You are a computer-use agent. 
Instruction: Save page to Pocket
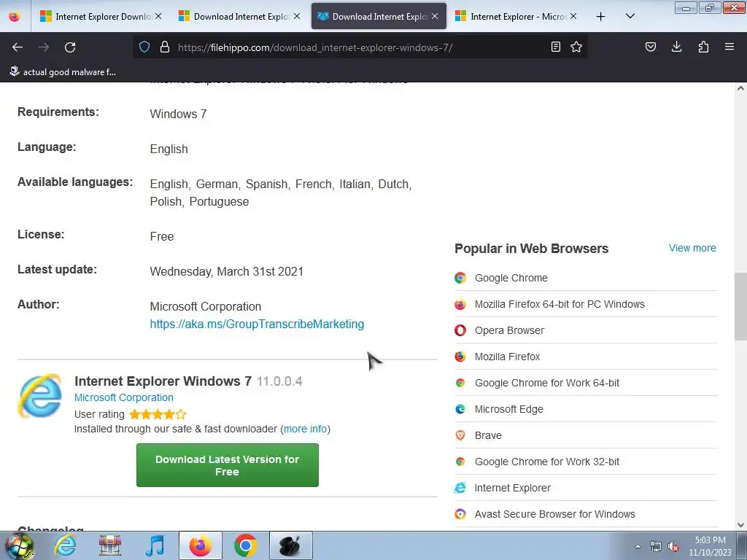[650, 47]
